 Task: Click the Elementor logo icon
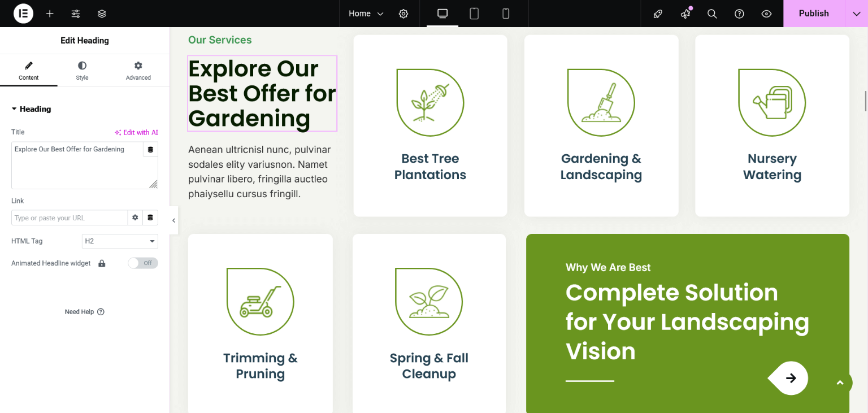click(x=23, y=14)
